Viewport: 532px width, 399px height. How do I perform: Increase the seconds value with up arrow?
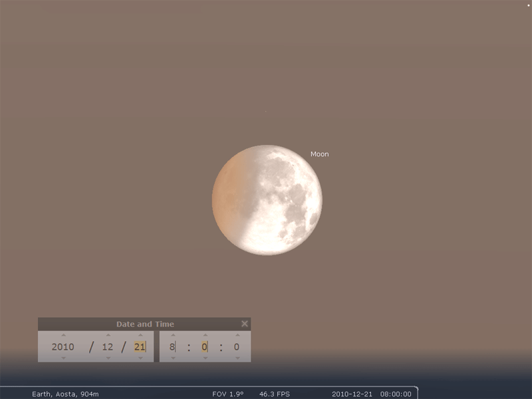tap(237, 335)
